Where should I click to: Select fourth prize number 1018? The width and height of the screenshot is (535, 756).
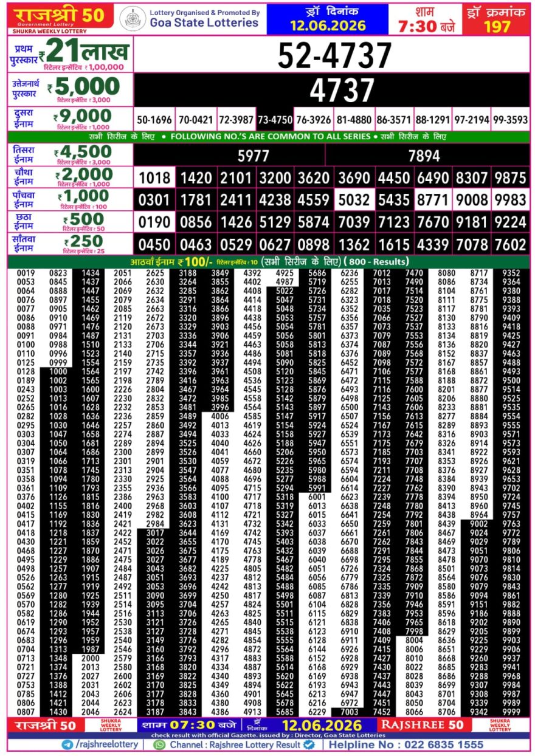click(x=155, y=178)
